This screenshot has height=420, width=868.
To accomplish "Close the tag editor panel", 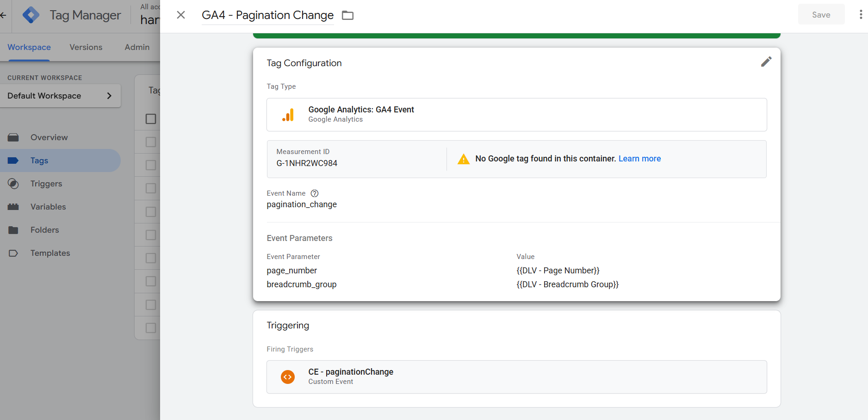I will point(181,15).
